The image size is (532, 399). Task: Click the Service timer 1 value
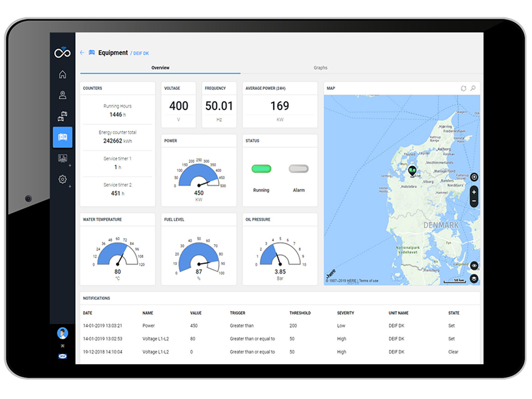pyautogui.click(x=117, y=167)
